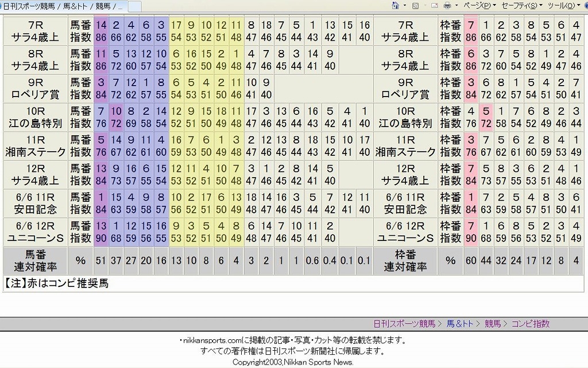
Task: Click the 6/6 12R ユニコーンS label beside the 枠番 row
Action: tap(405, 232)
